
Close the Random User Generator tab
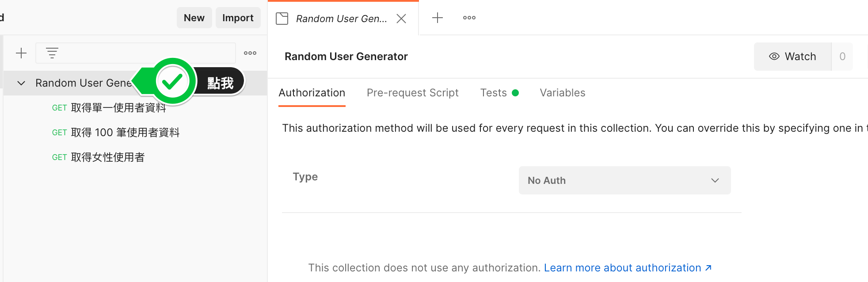pyautogui.click(x=401, y=19)
